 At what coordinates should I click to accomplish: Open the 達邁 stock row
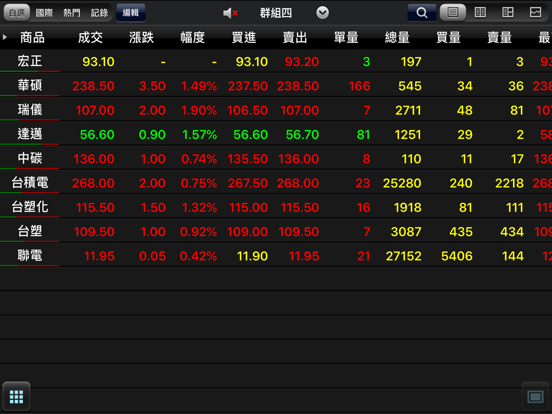(x=276, y=134)
